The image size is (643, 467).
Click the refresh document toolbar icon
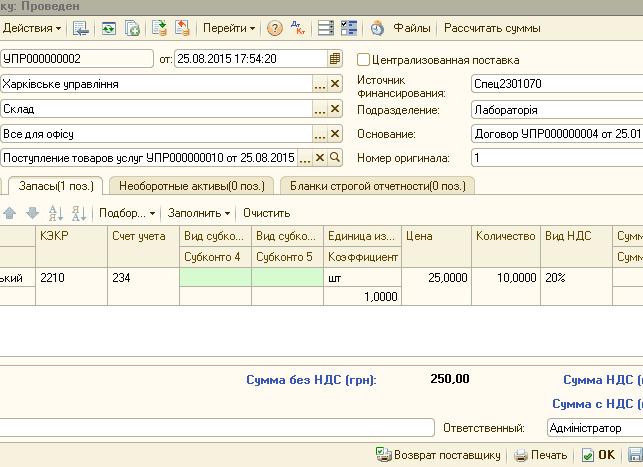(x=108, y=28)
